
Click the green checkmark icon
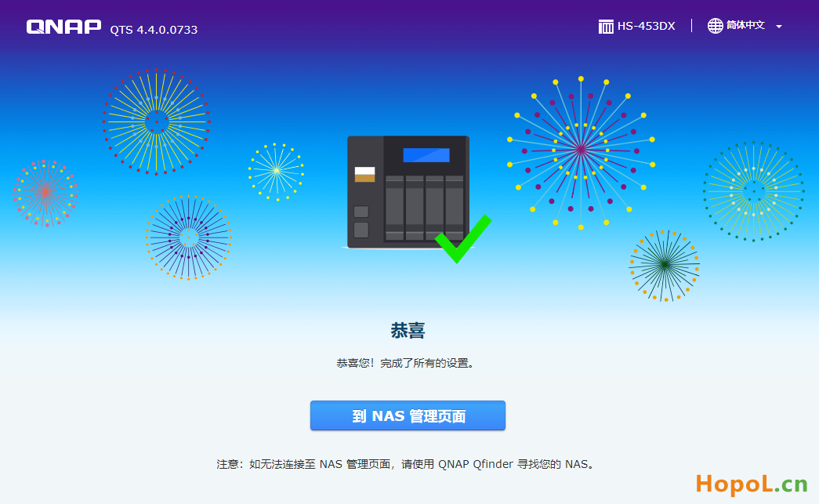tap(462, 239)
